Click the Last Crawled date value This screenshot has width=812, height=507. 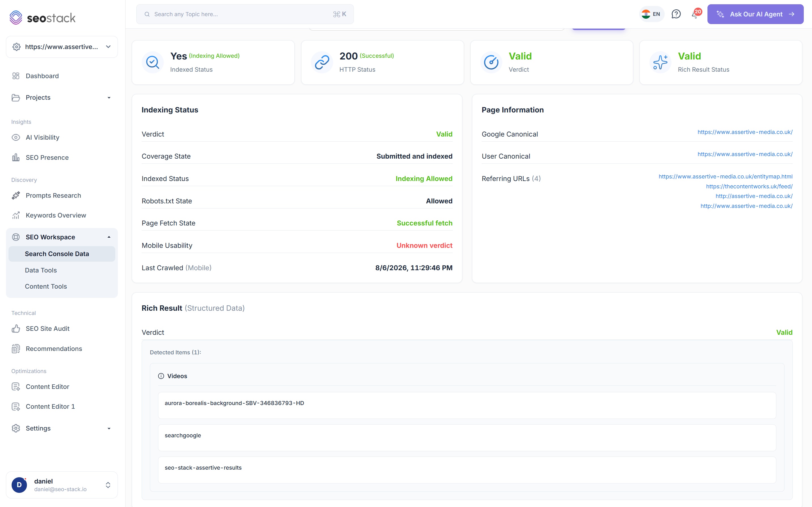[x=414, y=268]
